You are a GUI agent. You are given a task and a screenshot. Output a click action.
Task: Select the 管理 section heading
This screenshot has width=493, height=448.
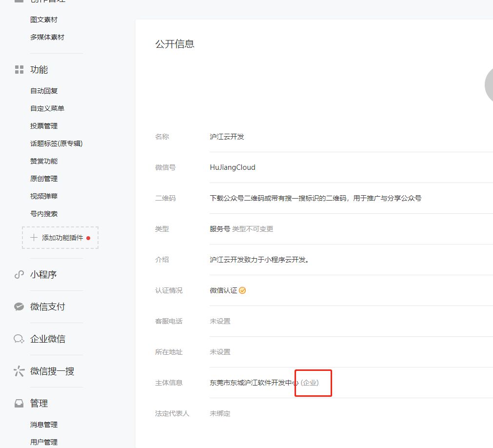(x=39, y=403)
